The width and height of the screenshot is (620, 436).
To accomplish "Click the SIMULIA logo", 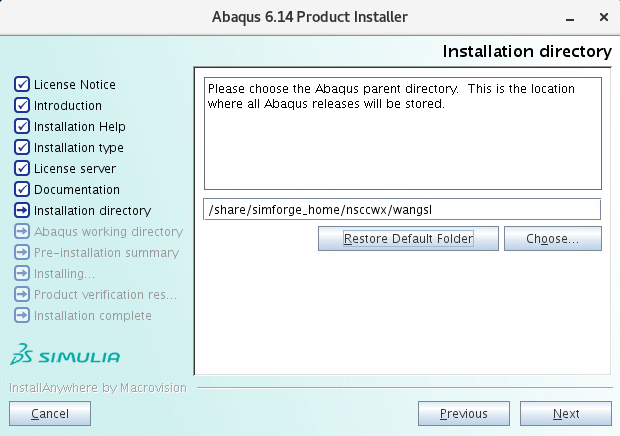I will (x=65, y=354).
